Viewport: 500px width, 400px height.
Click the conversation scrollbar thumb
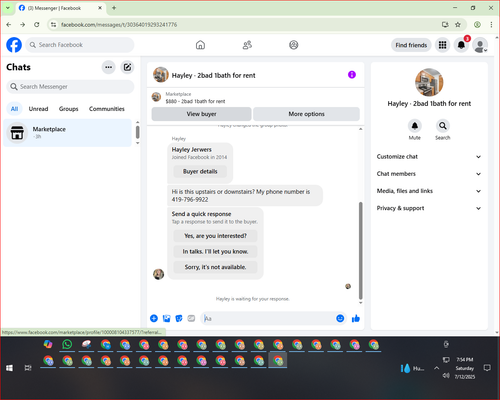click(360, 251)
